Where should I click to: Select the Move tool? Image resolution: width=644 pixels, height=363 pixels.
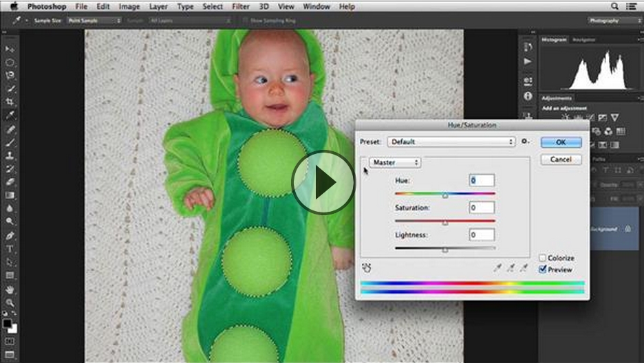[x=10, y=49]
